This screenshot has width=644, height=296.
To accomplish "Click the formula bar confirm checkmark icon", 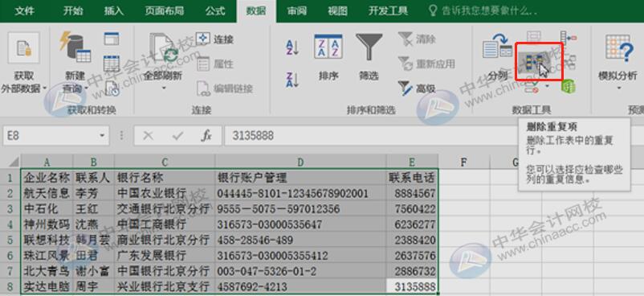I will point(177,135).
